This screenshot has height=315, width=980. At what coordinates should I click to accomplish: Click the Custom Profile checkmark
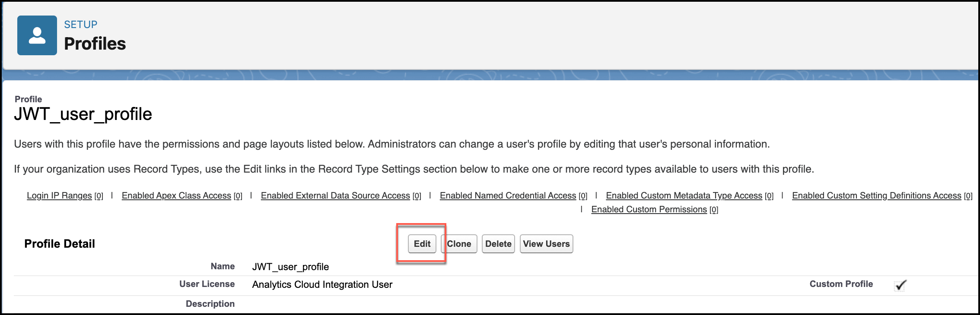tap(900, 285)
